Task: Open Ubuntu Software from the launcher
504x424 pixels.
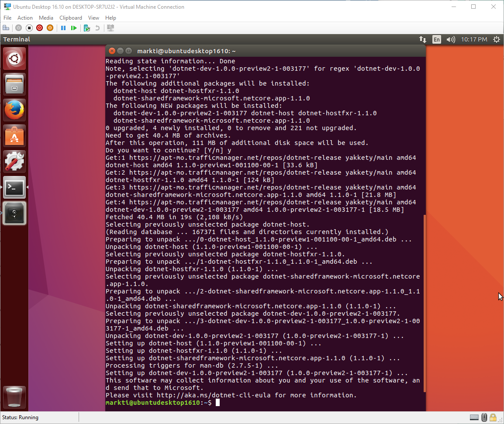Action: (x=15, y=135)
